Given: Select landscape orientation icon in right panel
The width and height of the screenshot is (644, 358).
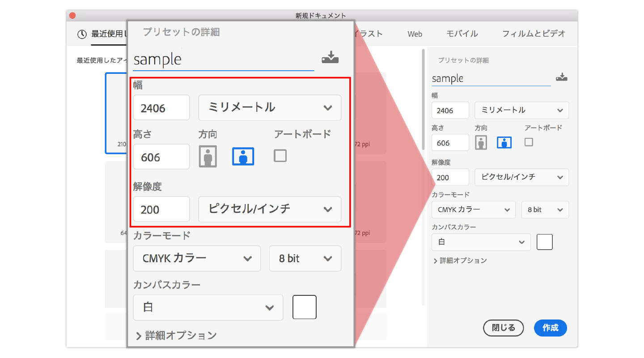Looking at the screenshot, I should 504,143.
